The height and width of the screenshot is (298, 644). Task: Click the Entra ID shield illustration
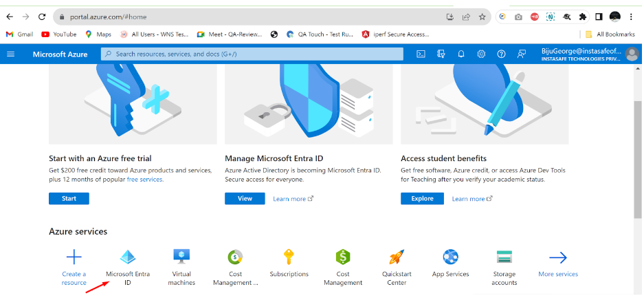pyautogui.click(x=309, y=104)
